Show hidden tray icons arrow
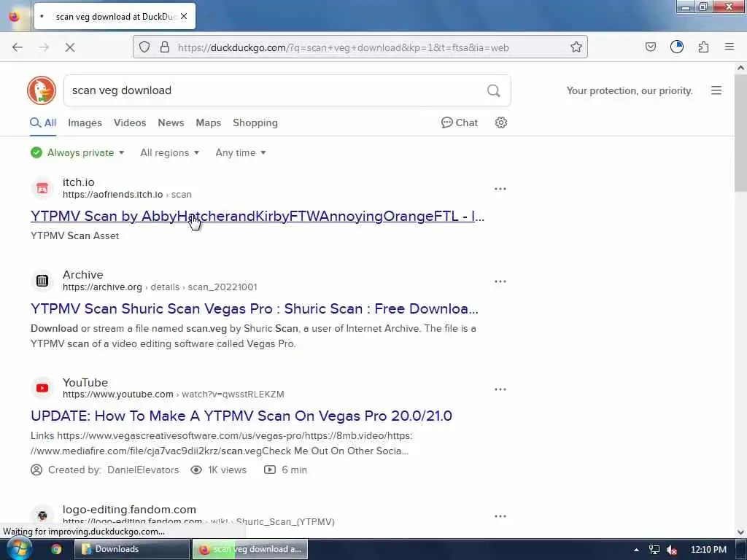This screenshot has height=560, width=747. coord(636,550)
